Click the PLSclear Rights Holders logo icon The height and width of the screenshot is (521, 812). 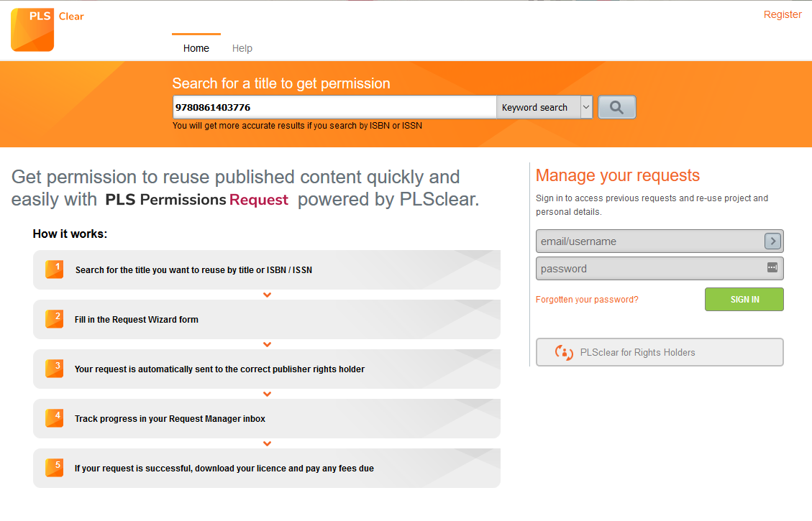[x=564, y=352]
